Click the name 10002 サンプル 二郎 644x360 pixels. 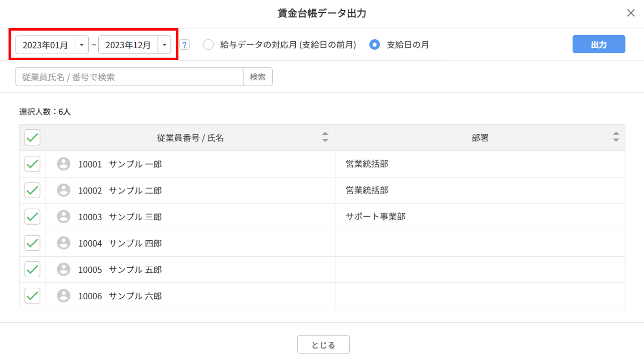pos(120,191)
